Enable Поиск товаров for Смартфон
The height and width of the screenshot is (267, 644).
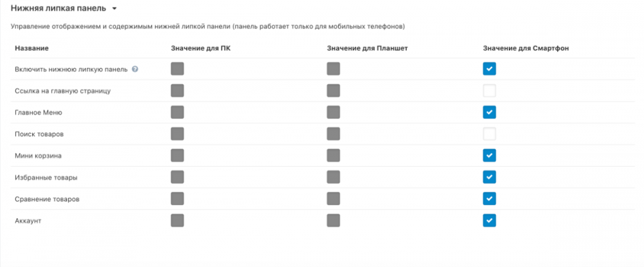click(489, 134)
